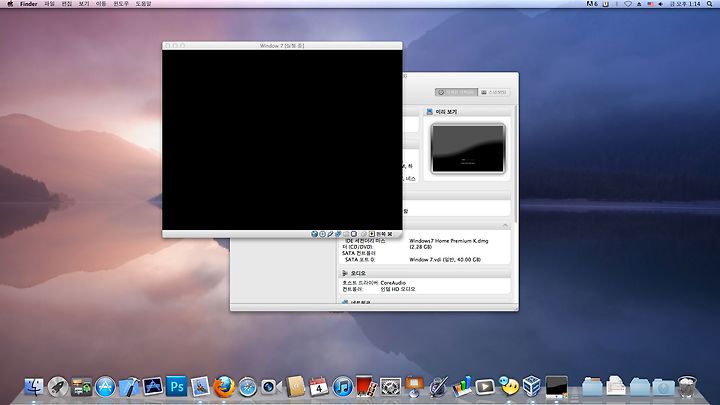
Task: Switch to the 세부 정보 (Details) button
Action: [x=456, y=92]
